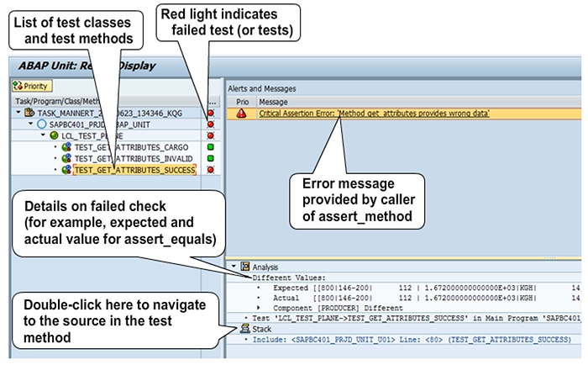The image size is (588, 365).
Task: Click red status light of task root row
Action: [x=210, y=112]
